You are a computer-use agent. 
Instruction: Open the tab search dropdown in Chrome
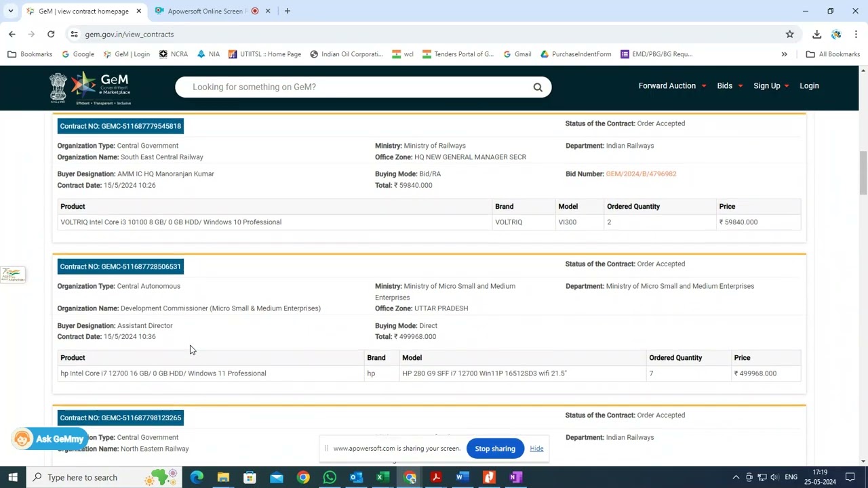pos(10,11)
